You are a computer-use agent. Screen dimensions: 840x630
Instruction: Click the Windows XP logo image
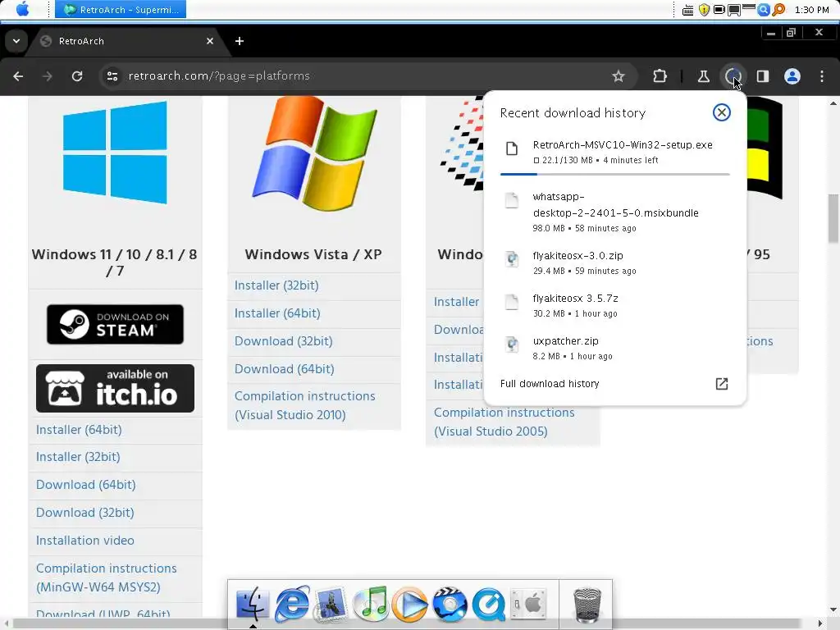(314, 153)
